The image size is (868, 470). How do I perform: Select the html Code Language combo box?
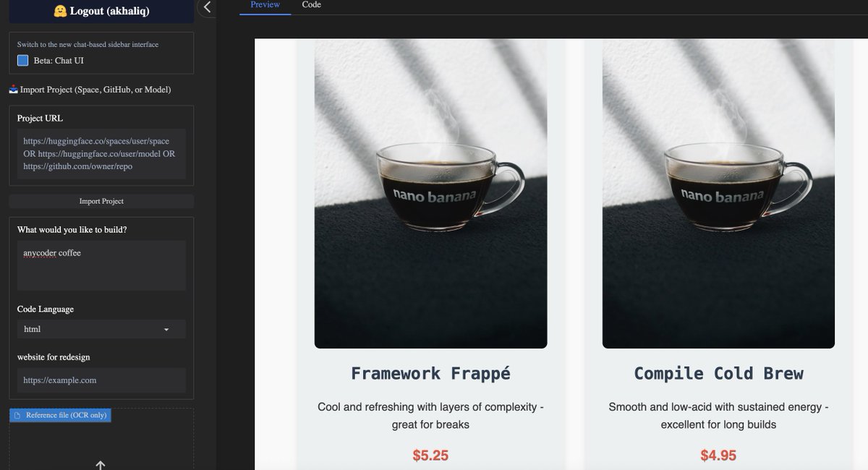pyautogui.click(x=101, y=329)
